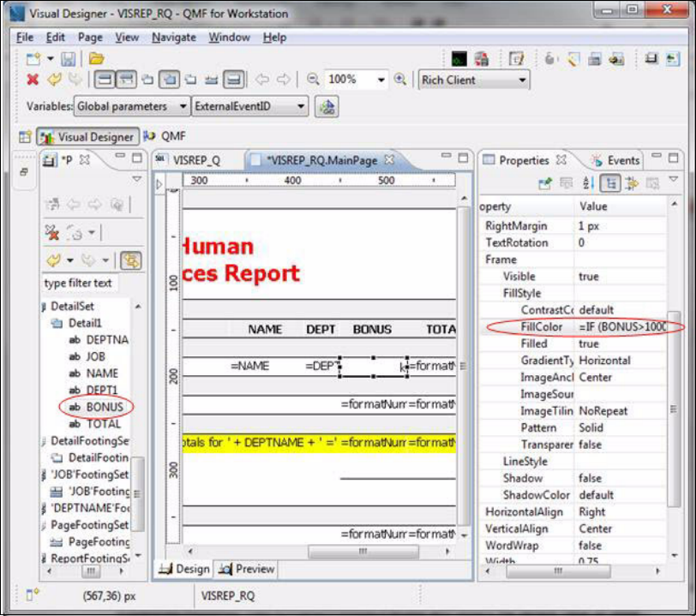Click the horizontal scrollbar of design canvas
The height and width of the screenshot is (616, 696).
(x=363, y=551)
